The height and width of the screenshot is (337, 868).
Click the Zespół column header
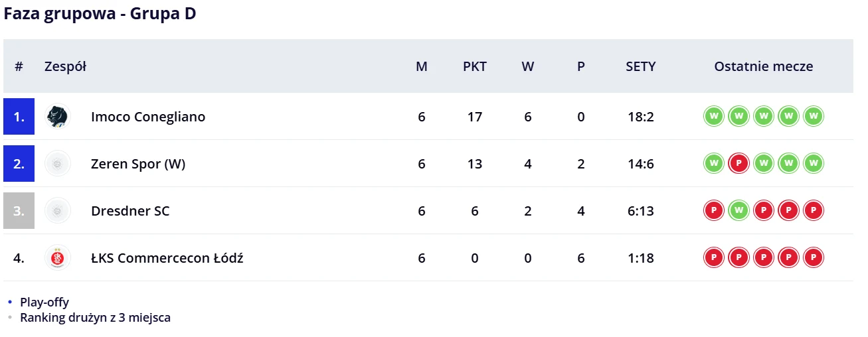[x=65, y=66]
